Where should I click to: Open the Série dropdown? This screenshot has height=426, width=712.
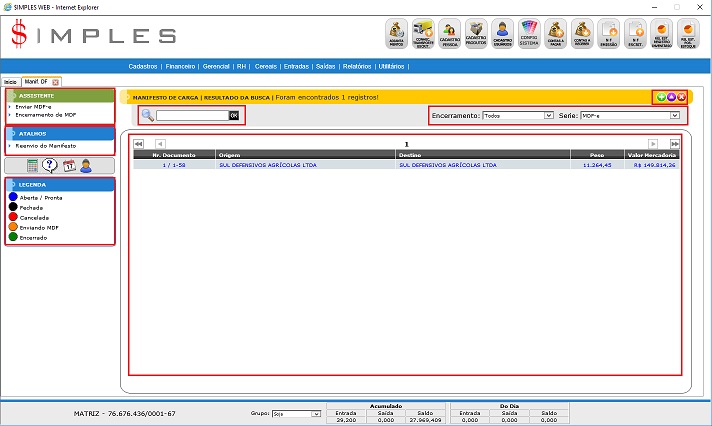(630, 116)
